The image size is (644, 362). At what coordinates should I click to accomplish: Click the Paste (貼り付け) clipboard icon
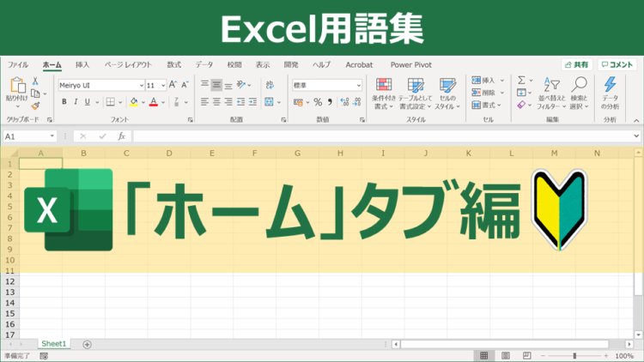pos(17,85)
